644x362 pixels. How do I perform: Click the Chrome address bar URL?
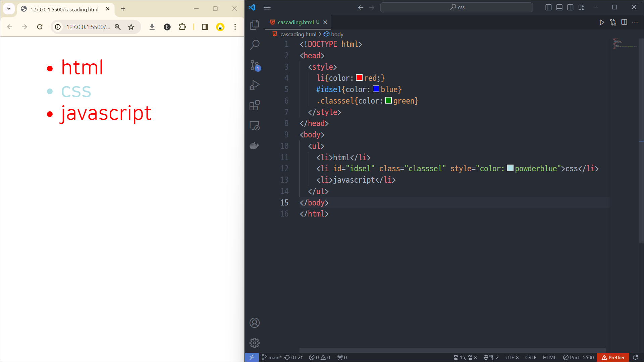tap(88, 27)
